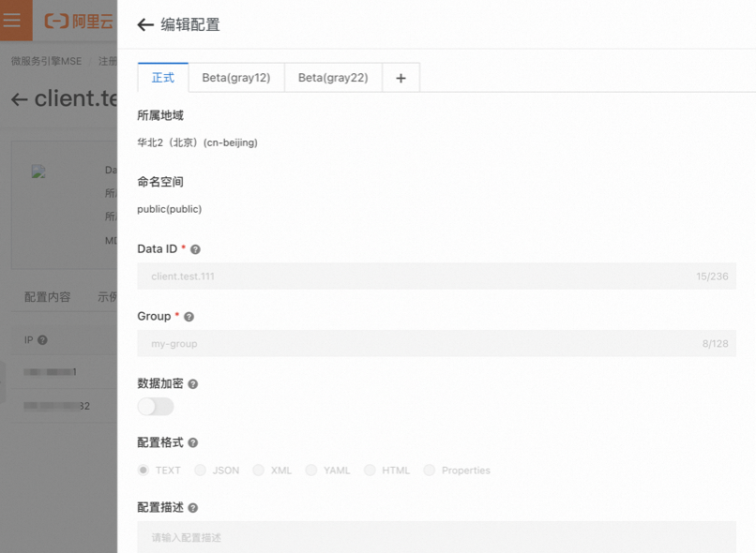Show help for 配置格式
The width and height of the screenshot is (756, 553).
(193, 443)
